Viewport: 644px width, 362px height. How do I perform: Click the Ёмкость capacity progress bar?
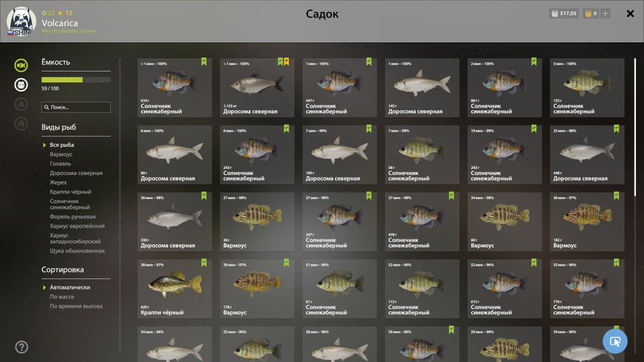click(76, 79)
